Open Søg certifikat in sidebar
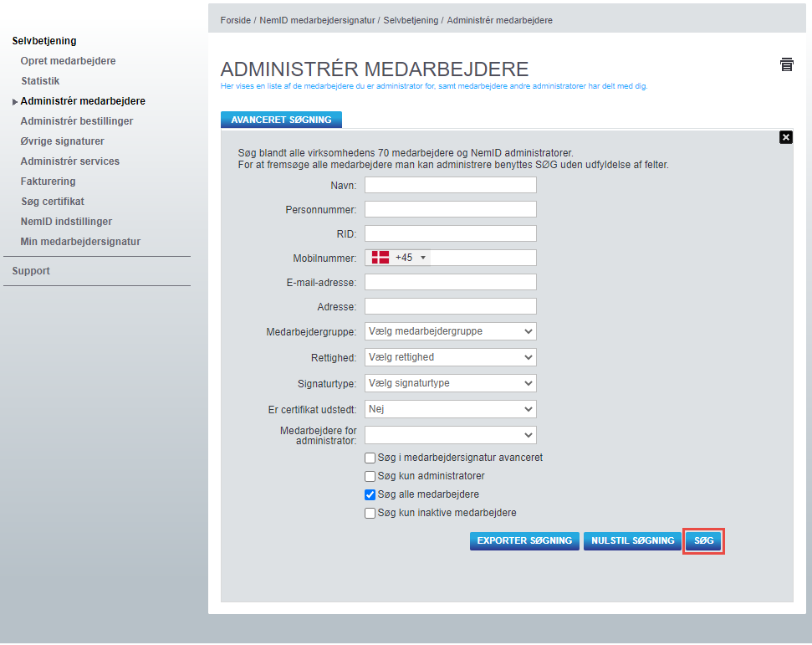The image size is (812, 645). [x=53, y=202]
